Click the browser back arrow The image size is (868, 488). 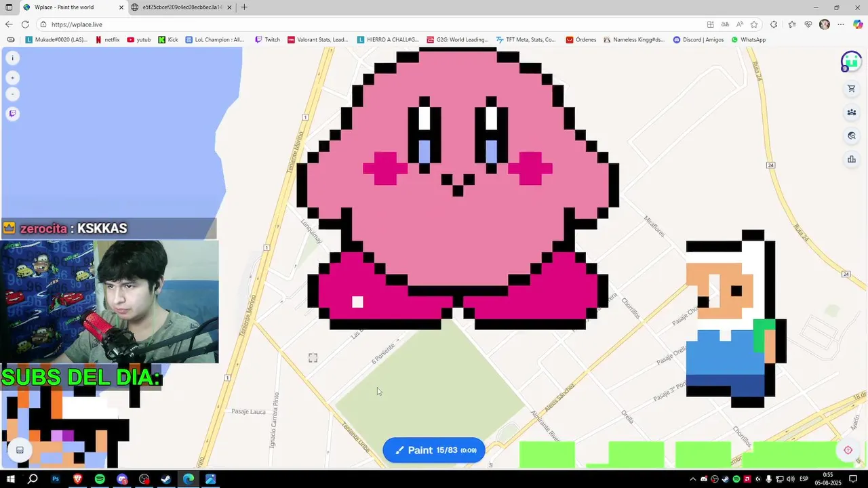click(x=9, y=24)
